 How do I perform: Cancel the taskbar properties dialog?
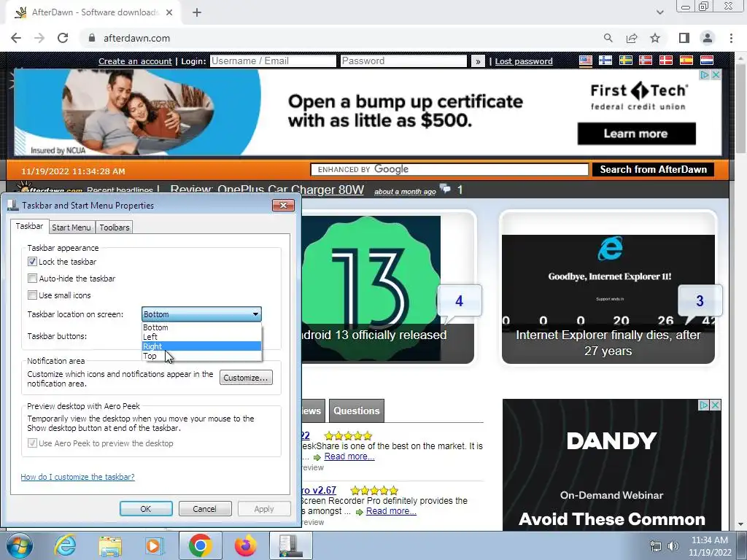pyautogui.click(x=205, y=508)
